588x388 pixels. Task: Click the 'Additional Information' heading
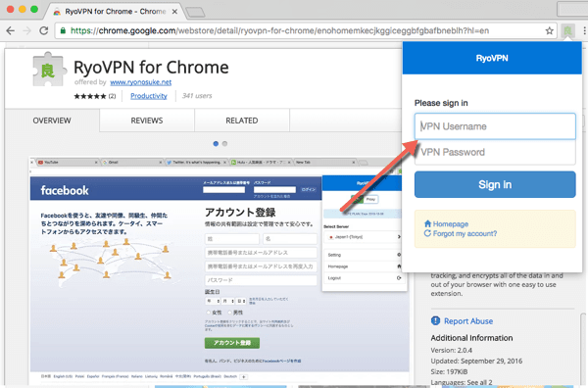pos(471,338)
